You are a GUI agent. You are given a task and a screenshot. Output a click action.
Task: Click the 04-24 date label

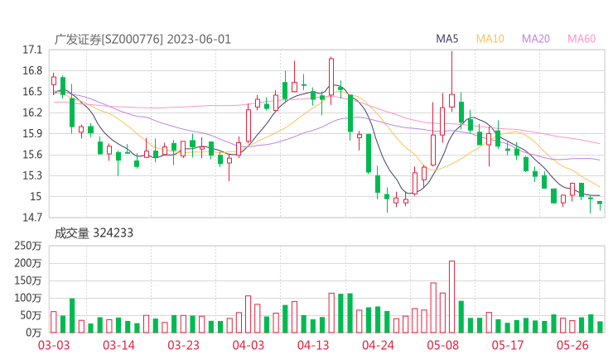click(x=378, y=346)
